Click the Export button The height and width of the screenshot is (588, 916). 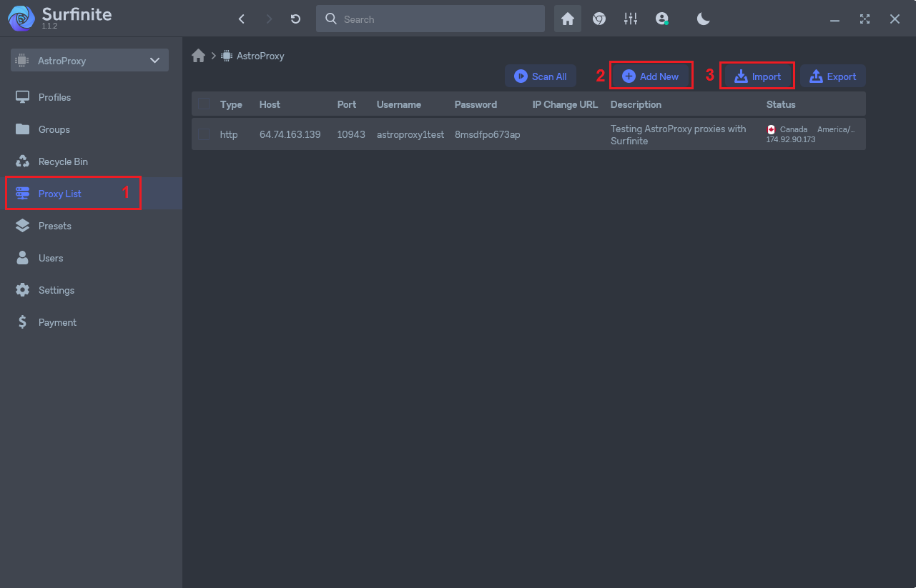833,76
